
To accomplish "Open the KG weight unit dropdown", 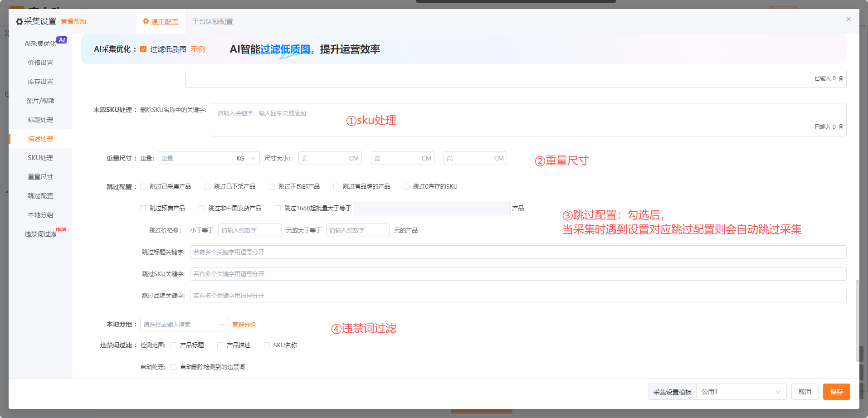I will [246, 158].
